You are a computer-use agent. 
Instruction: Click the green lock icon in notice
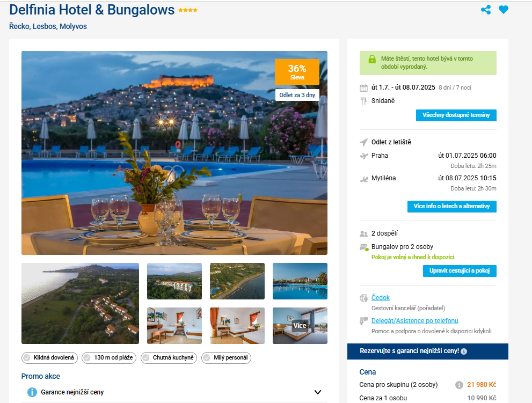[x=372, y=59]
